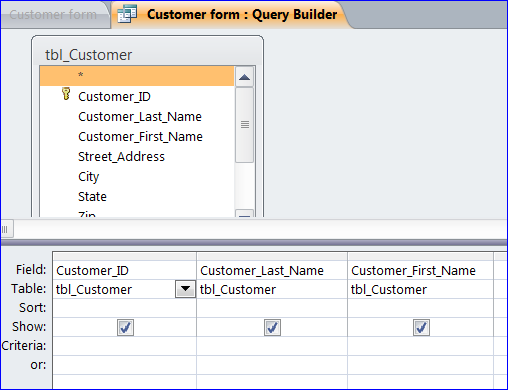Open the Table dropdown for Customer_ID column

(185, 289)
